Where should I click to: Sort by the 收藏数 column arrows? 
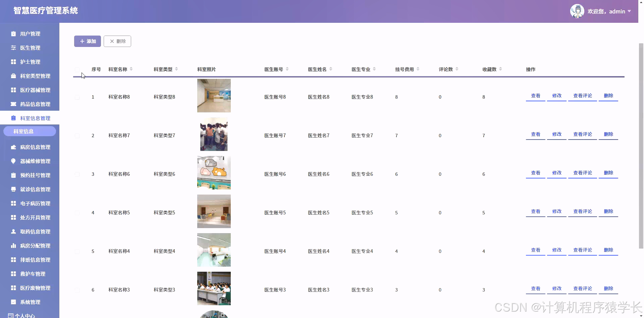click(x=500, y=69)
